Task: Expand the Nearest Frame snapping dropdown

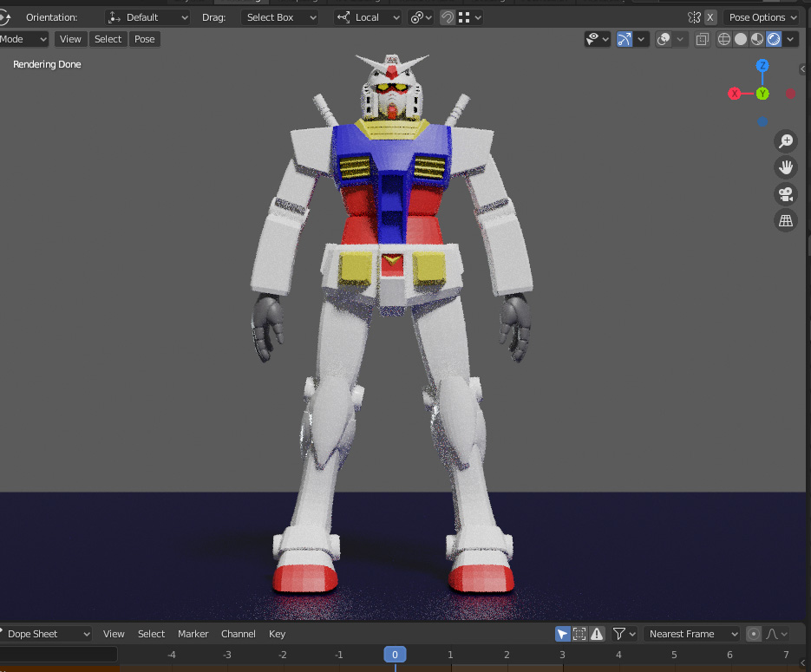Action: coord(692,634)
